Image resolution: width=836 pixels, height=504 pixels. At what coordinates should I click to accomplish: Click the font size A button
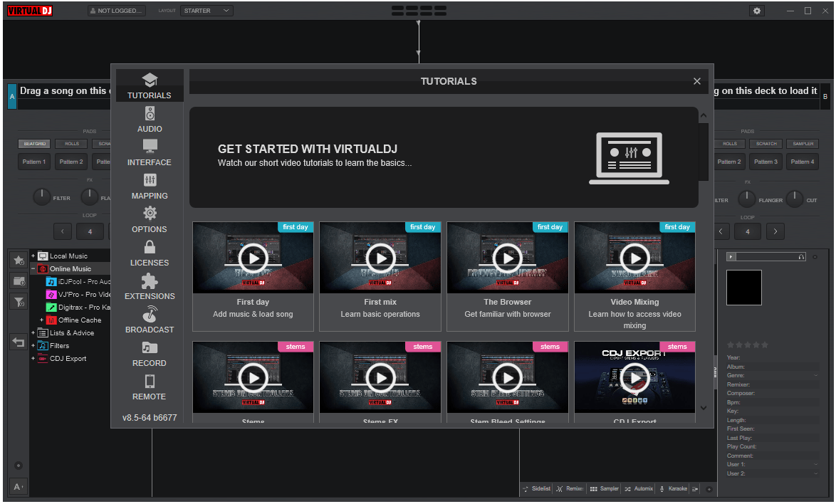[18, 486]
